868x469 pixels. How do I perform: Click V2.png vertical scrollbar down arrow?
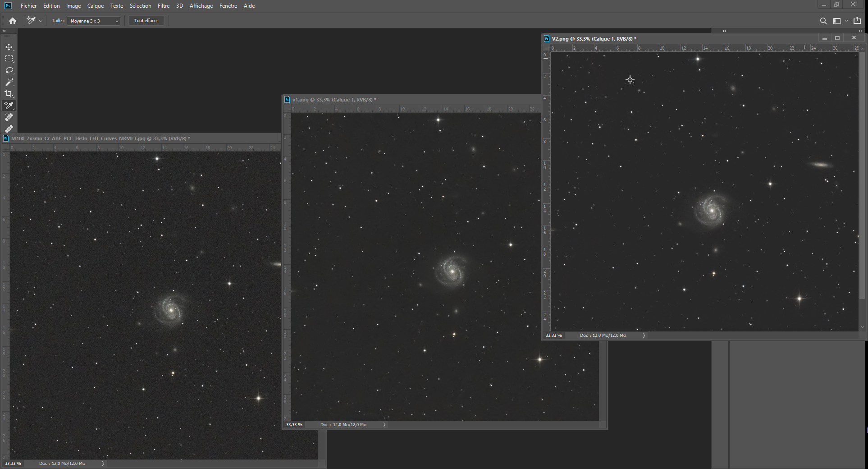pyautogui.click(x=863, y=327)
